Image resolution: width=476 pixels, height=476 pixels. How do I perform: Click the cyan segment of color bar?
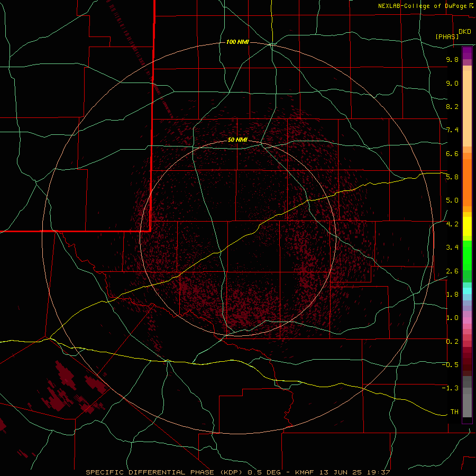tap(467, 291)
